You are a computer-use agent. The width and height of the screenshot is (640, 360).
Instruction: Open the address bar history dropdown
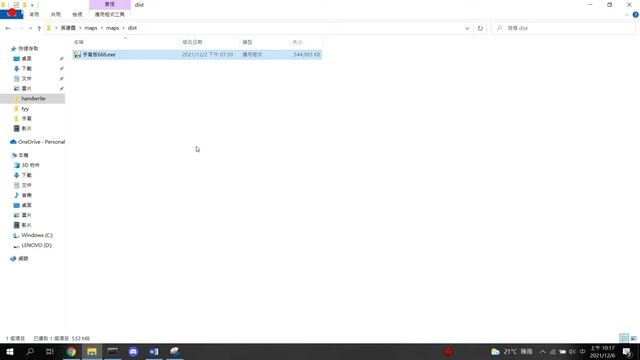467,28
